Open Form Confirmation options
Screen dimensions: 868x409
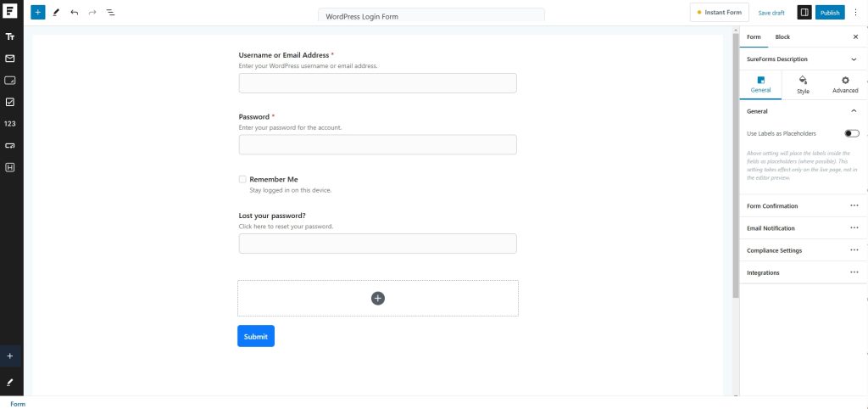pyautogui.click(x=854, y=206)
